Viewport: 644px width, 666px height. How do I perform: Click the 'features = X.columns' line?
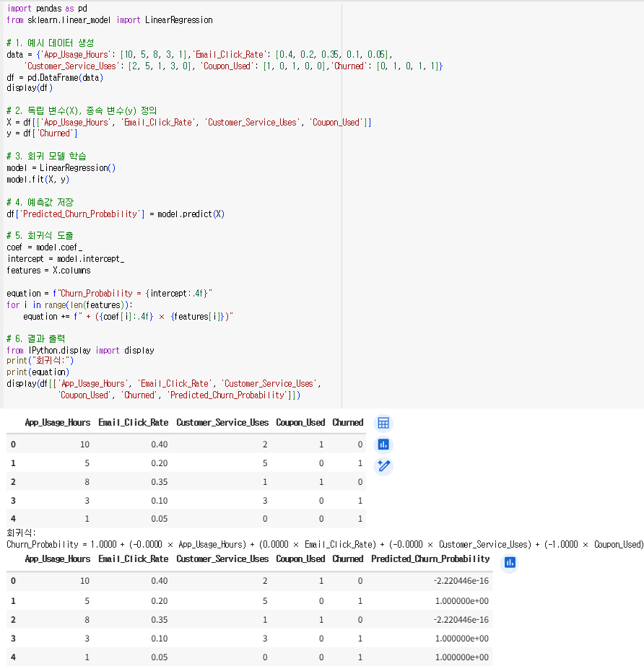(48, 271)
